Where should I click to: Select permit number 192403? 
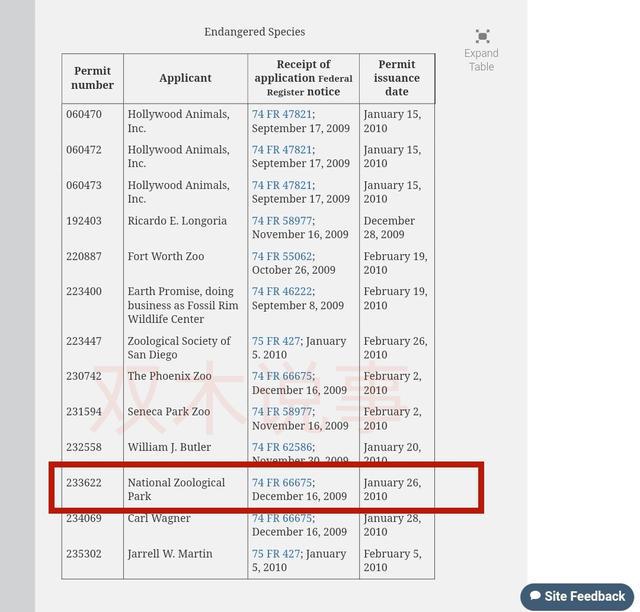[x=84, y=221]
